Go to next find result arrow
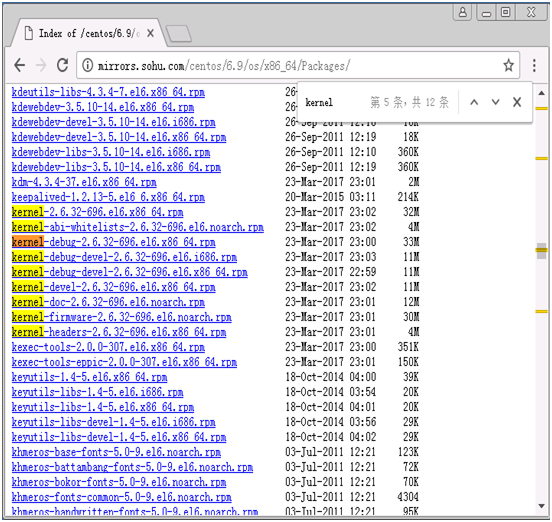This screenshot has width=552, height=522. 495,102
